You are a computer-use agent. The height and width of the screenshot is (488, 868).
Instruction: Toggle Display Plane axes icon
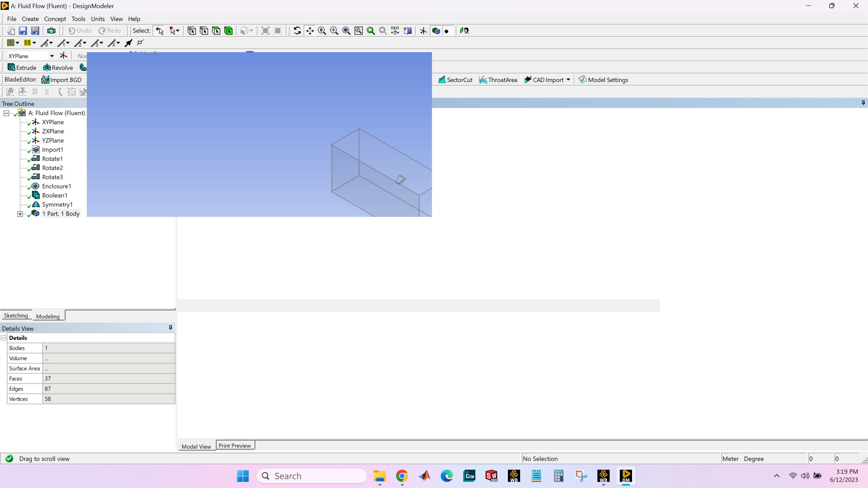(x=423, y=31)
